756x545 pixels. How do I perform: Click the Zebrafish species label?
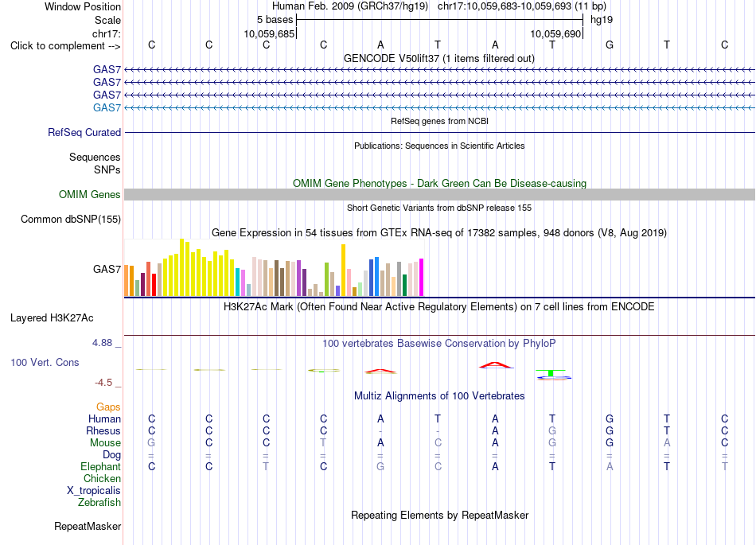(x=99, y=503)
